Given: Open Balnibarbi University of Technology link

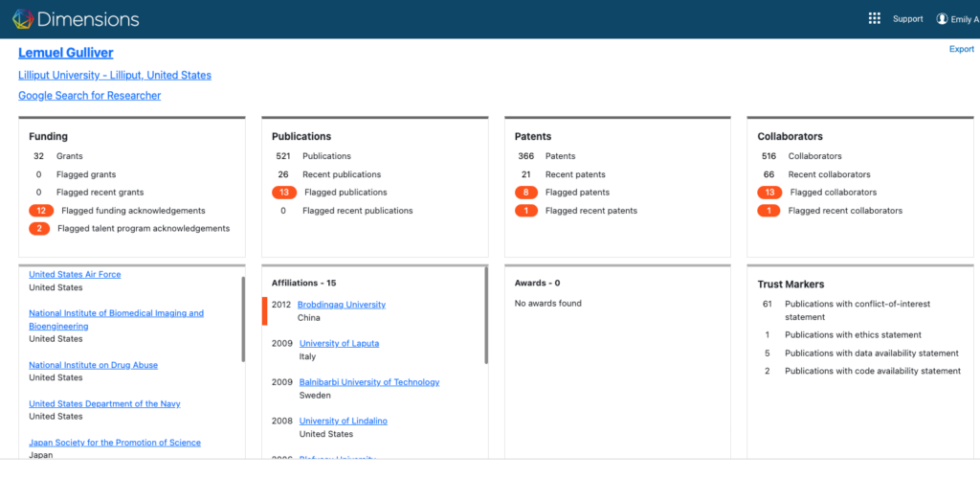Looking at the screenshot, I should click(x=369, y=382).
